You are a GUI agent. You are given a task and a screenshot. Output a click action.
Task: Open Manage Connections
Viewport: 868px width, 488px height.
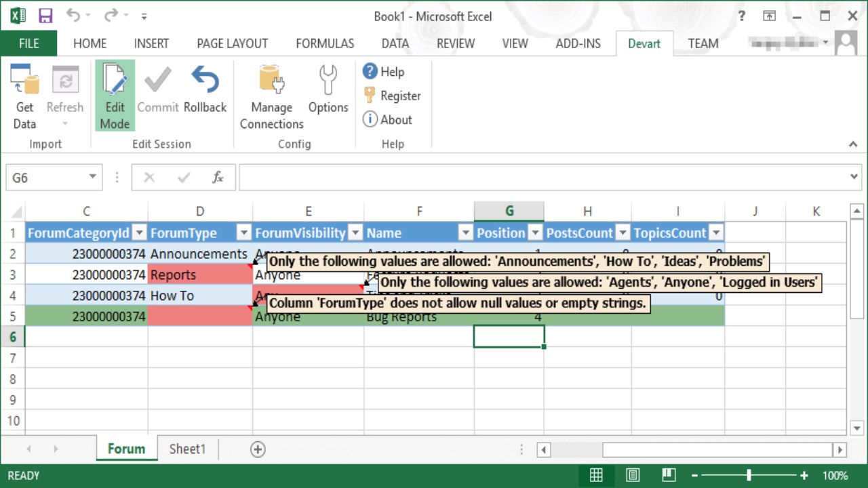tap(271, 97)
